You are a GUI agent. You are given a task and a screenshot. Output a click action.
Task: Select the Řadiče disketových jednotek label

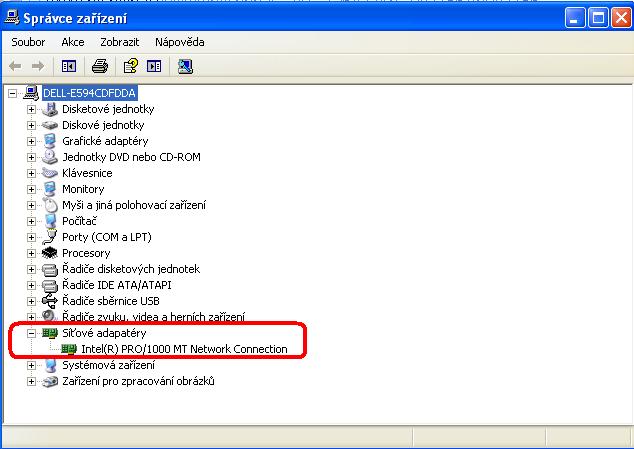pyautogui.click(x=131, y=269)
